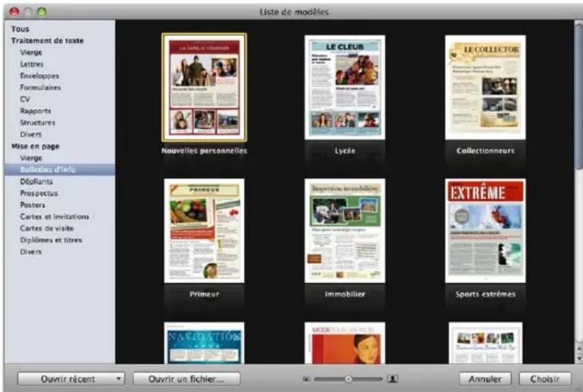The height and width of the screenshot is (392, 583).
Task: Select Enveloppes in the sidebar
Action: (x=40, y=76)
